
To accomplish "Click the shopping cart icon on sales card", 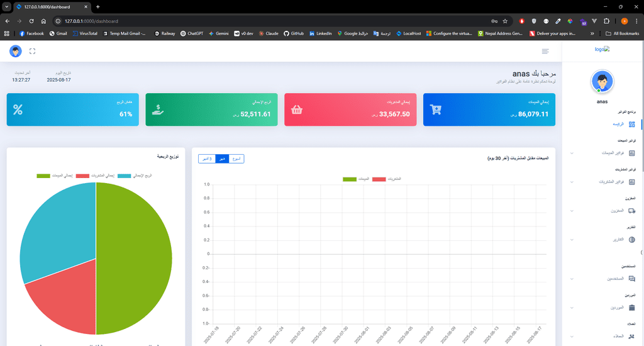I will (435, 109).
